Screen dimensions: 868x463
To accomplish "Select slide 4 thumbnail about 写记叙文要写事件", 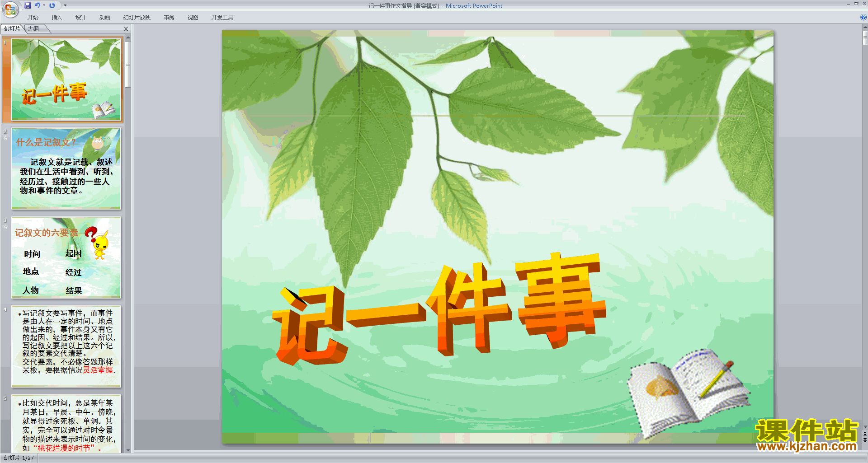I will coord(66,346).
